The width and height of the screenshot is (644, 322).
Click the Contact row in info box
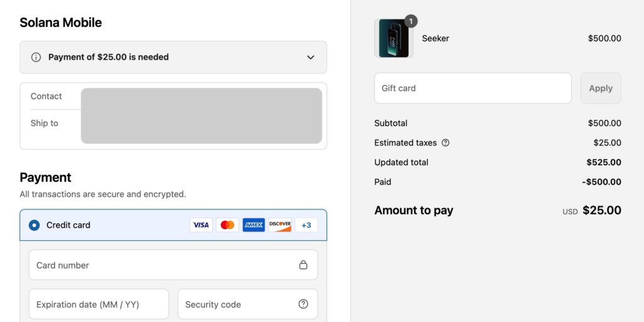tap(47, 96)
